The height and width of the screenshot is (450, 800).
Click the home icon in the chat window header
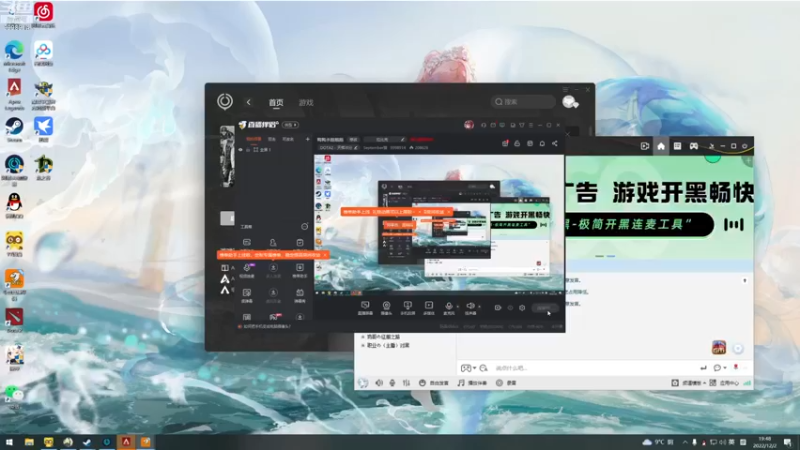click(661, 146)
